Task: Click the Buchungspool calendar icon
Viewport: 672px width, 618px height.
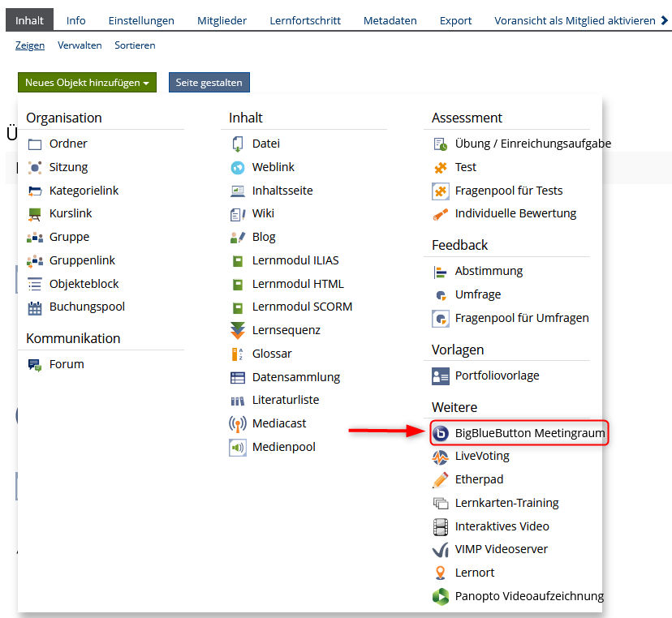Action: point(35,307)
